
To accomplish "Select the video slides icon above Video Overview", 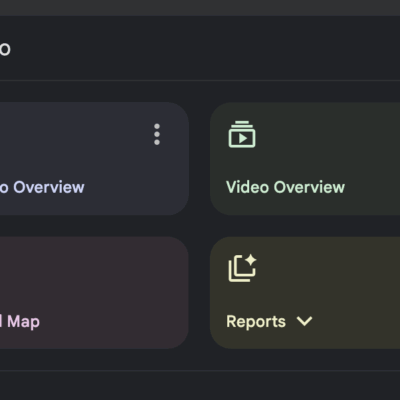I will [242, 134].
